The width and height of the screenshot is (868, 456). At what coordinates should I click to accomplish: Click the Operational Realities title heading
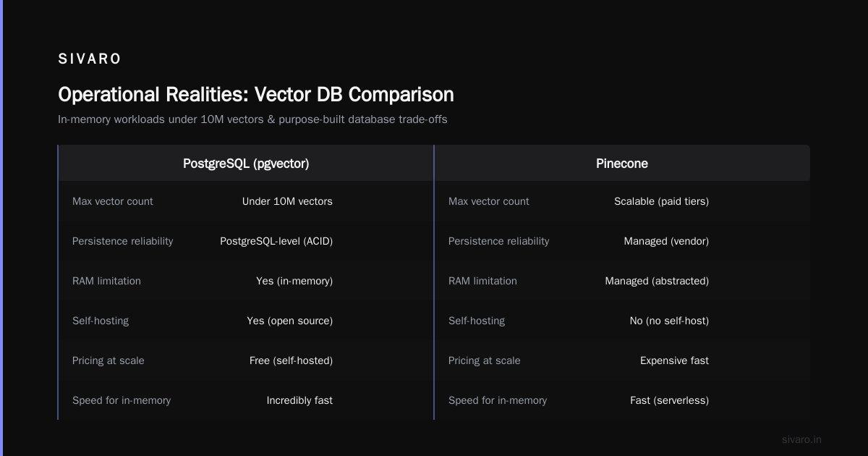pyautogui.click(x=256, y=95)
